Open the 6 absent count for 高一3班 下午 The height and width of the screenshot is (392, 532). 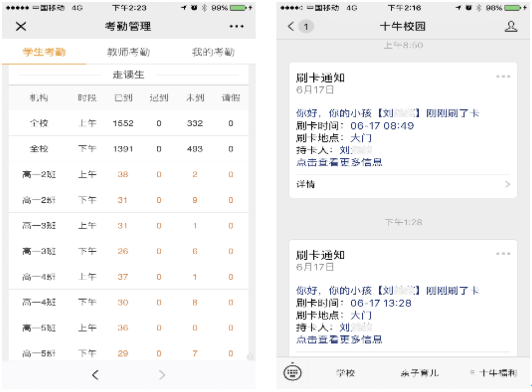[x=195, y=251]
